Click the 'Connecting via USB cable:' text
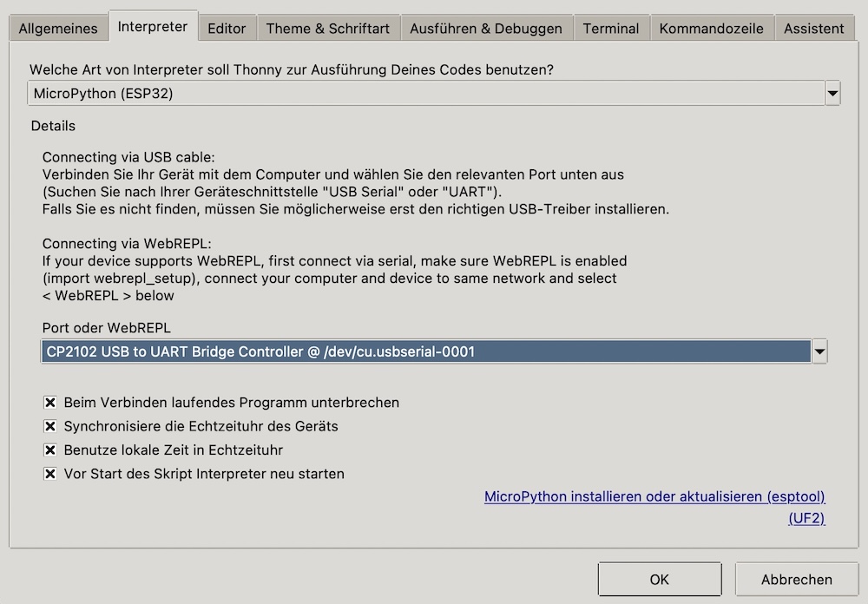Viewport: 868px width, 604px height. (128, 157)
